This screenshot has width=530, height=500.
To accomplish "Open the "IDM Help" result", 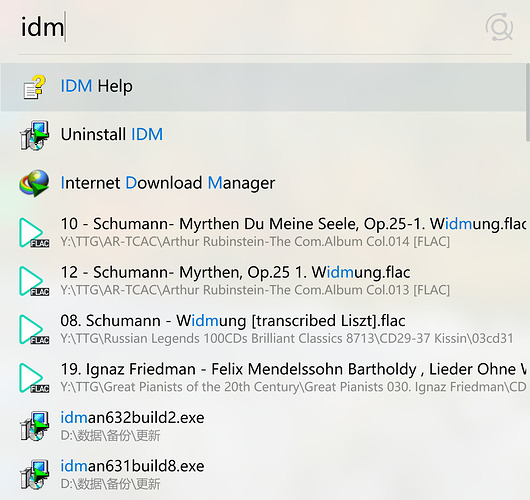I will 264,87.
